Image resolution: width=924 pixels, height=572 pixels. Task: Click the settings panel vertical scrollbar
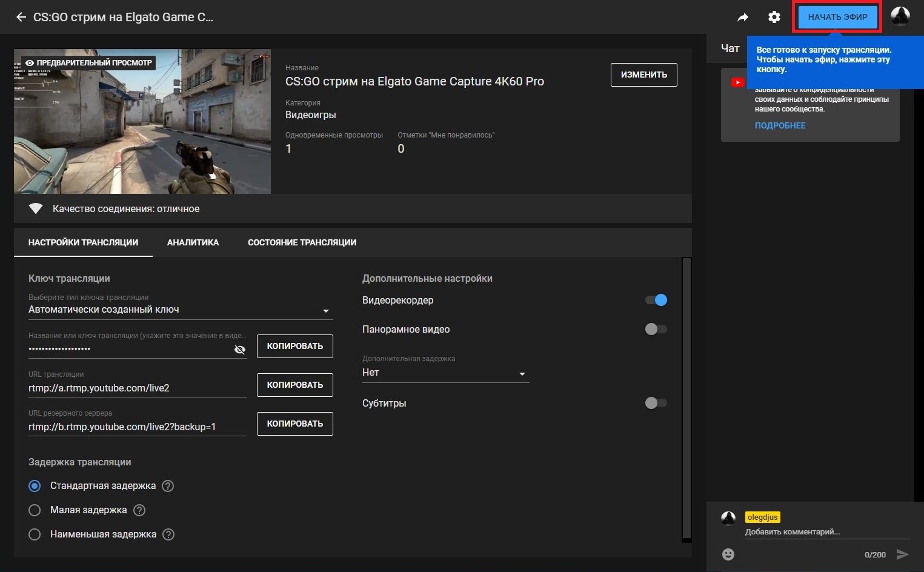[686, 399]
